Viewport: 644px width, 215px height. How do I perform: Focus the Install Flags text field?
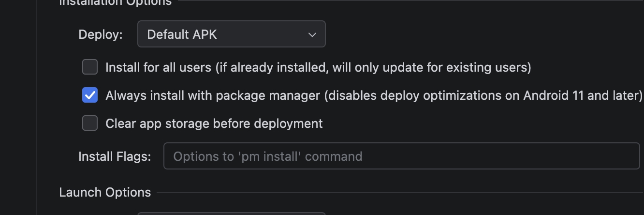pos(401,156)
